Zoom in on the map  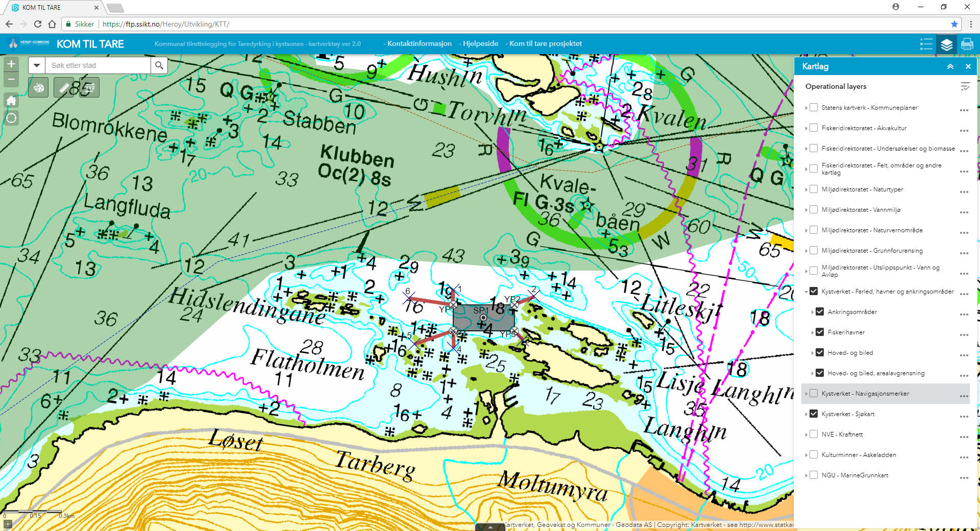pyautogui.click(x=11, y=64)
